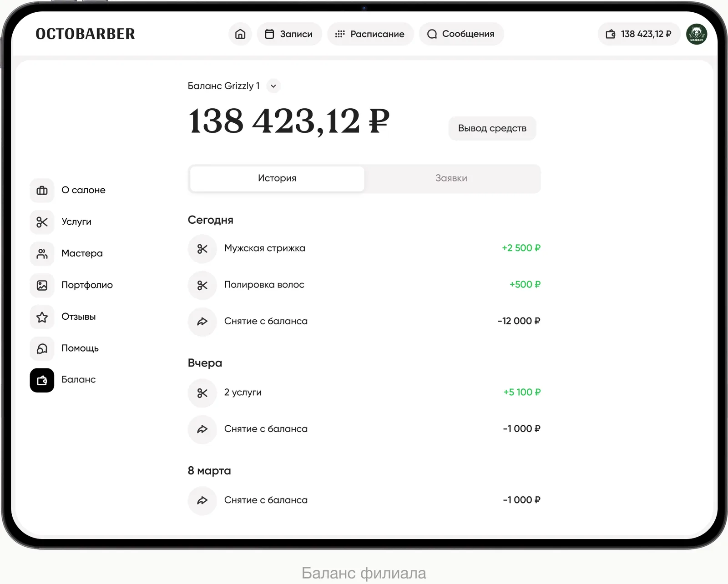Open the Grizzly profile avatar

(696, 34)
